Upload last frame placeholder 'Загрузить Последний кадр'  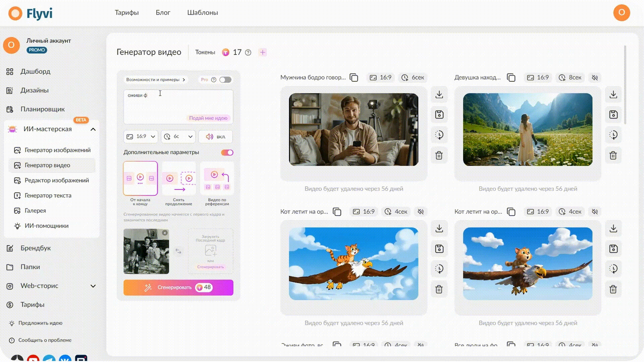211,251
